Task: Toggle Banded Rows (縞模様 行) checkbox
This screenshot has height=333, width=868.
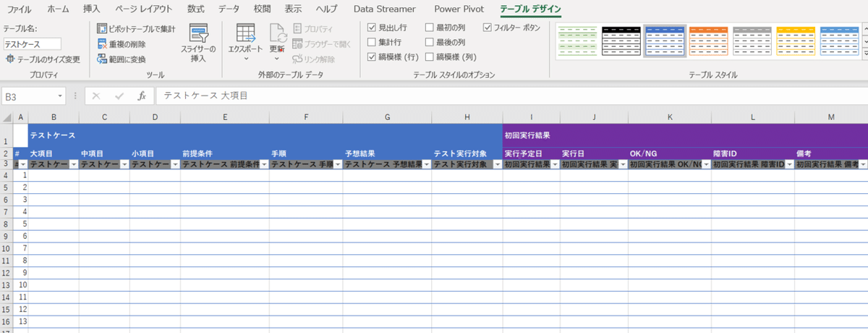Action: pyautogui.click(x=372, y=57)
